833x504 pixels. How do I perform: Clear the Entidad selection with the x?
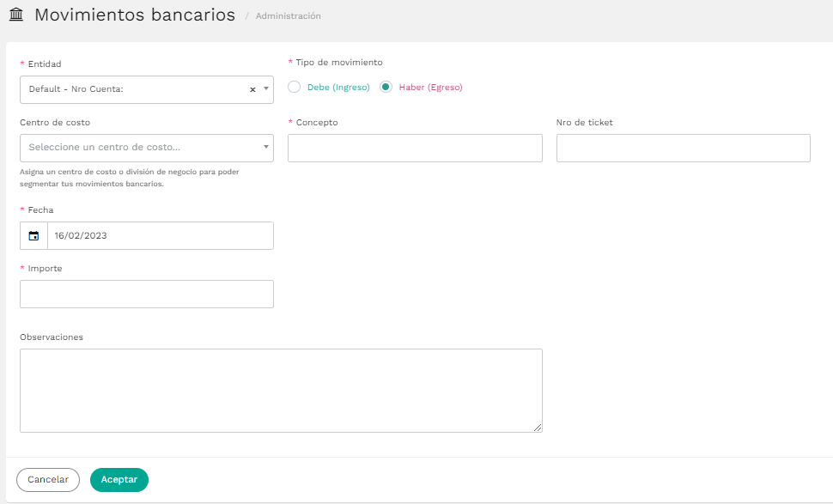[252, 90]
